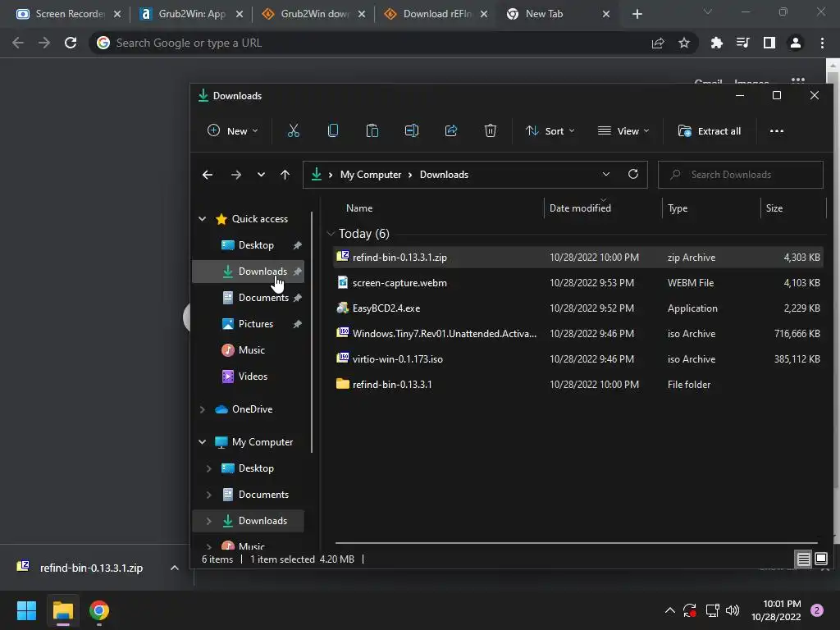This screenshot has width=840, height=630.
Task: Open download options chevron for refind zip
Action: pos(174,568)
